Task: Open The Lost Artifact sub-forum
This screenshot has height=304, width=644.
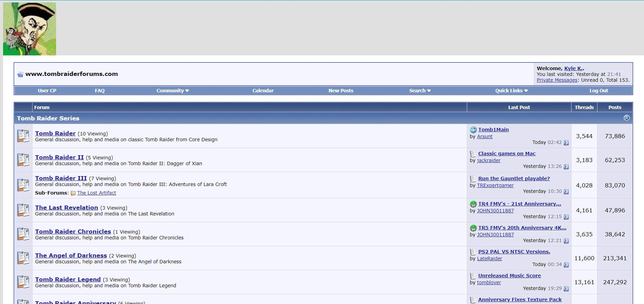Action: (97, 193)
